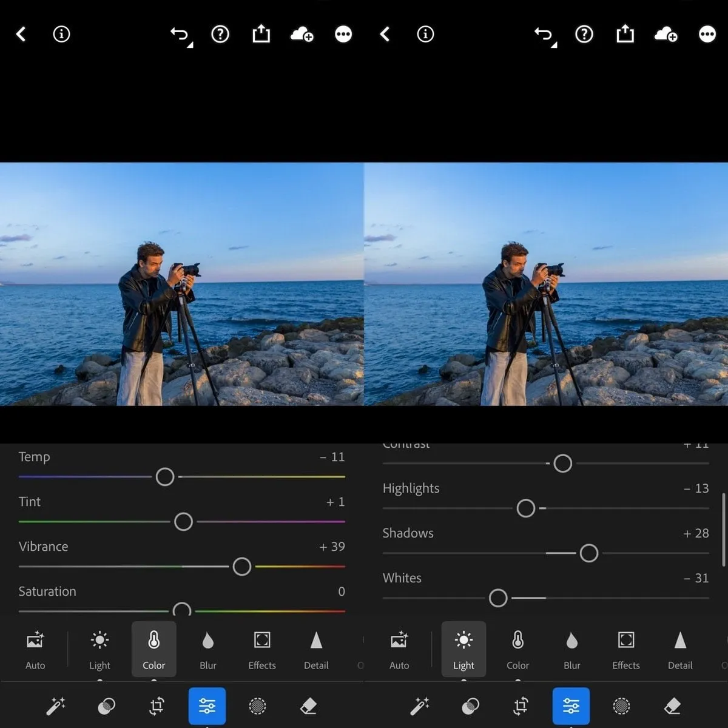Open cloud sync options
Image resolution: width=728 pixels, height=728 pixels.
302,34
